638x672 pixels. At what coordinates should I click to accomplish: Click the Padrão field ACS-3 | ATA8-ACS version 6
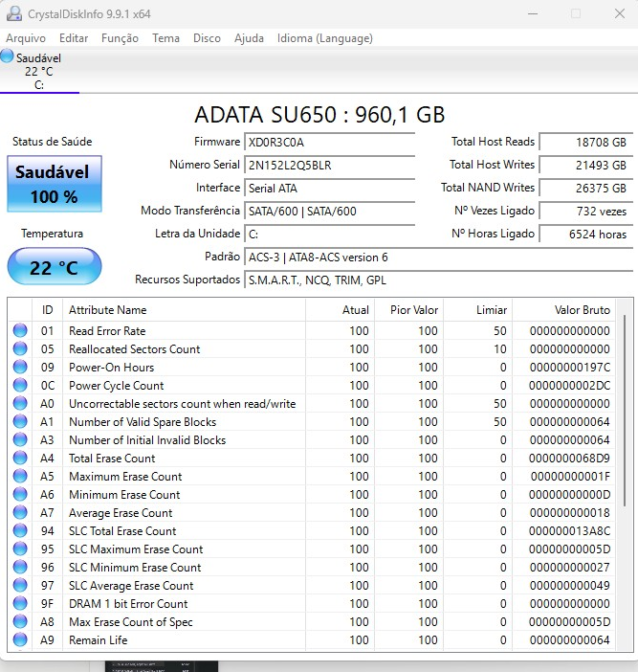click(x=438, y=258)
